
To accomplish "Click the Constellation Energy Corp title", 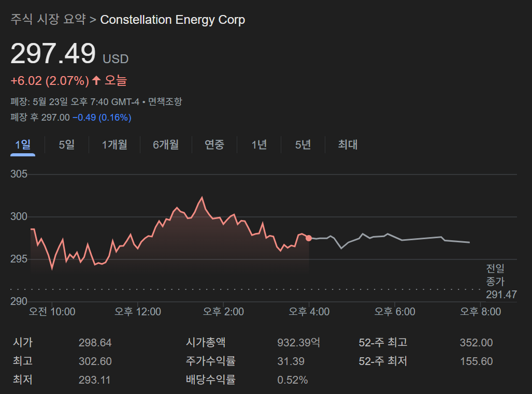I will click(x=172, y=20).
